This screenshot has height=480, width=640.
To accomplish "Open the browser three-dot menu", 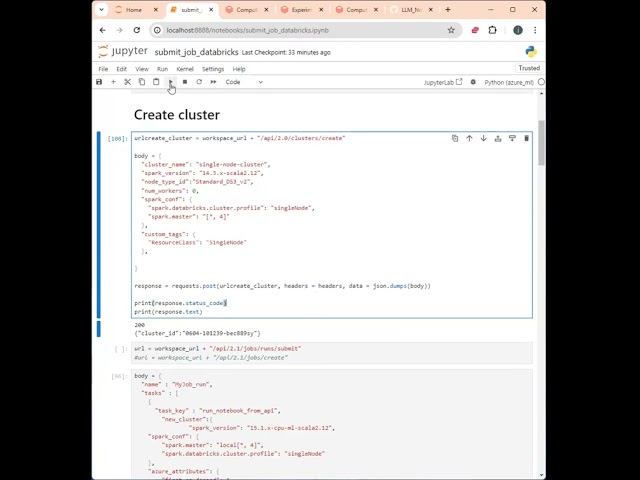I will (535, 30).
